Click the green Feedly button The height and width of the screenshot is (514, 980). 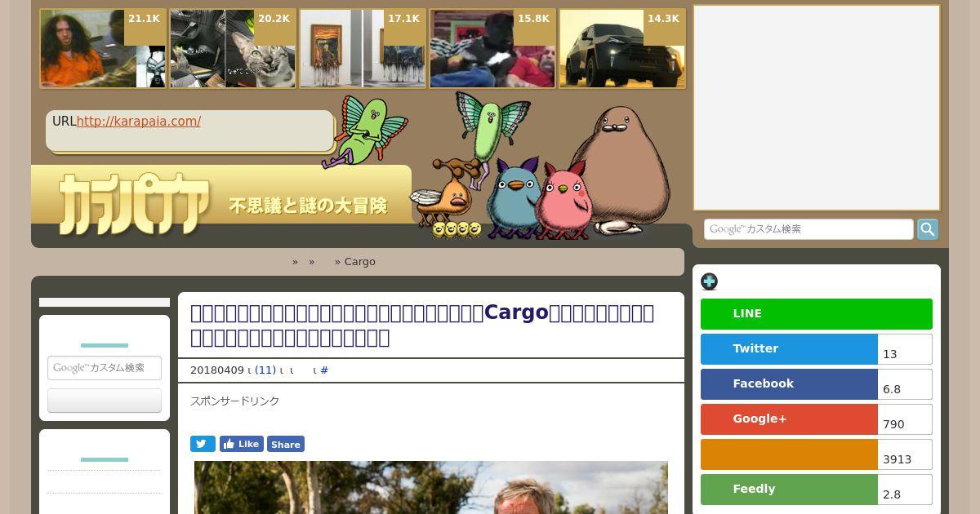point(789,490)
